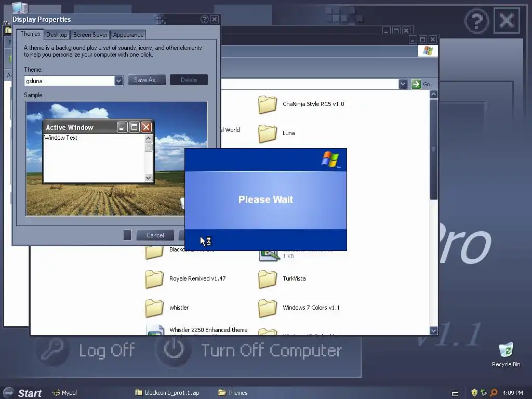The width and height of the screenshot is (532, 399).
Task: Open the ChaNinja Style RC5 v1.0 folder icon
Action: 268,104
